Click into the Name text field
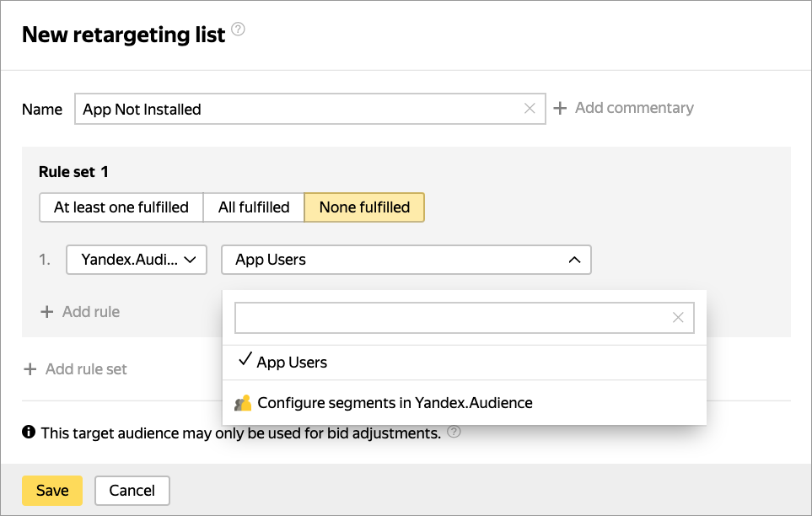Image resolution: width=812 pixels, height=516 pixels. point(295,109)
